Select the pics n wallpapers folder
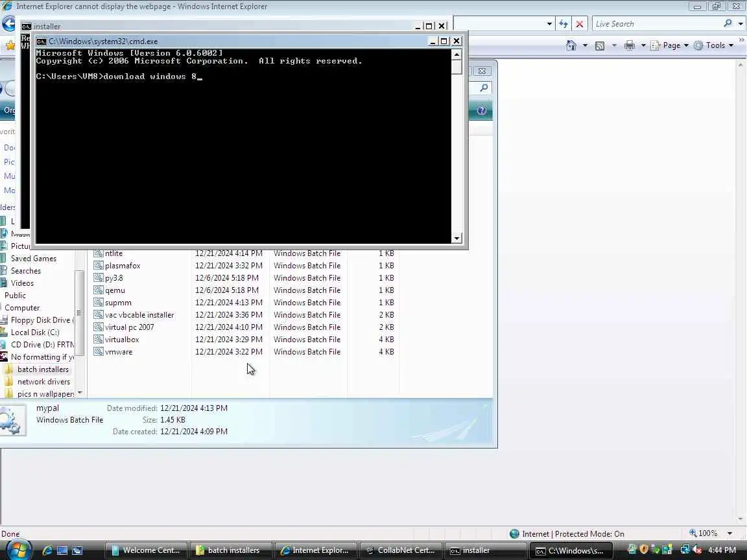 pyautogui.click(x=45, y=394)
